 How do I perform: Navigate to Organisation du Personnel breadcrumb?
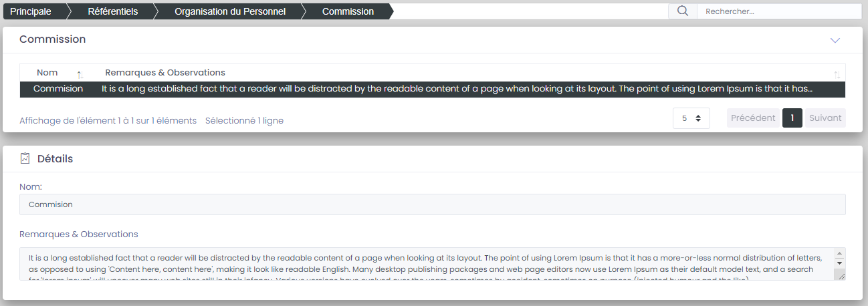click(x=230, y=11)
